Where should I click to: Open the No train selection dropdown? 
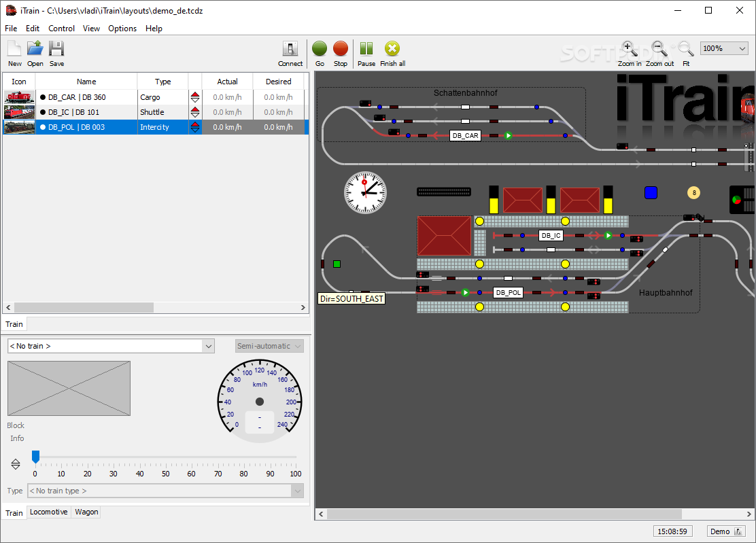click(x=111, y=346)
